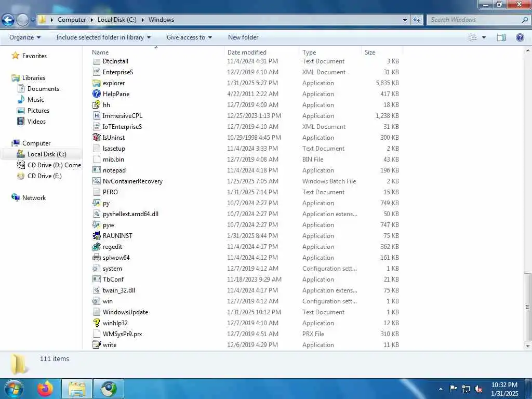Select the notepad application icon
This screenshot has width=532, height=399.
point(97,170)
